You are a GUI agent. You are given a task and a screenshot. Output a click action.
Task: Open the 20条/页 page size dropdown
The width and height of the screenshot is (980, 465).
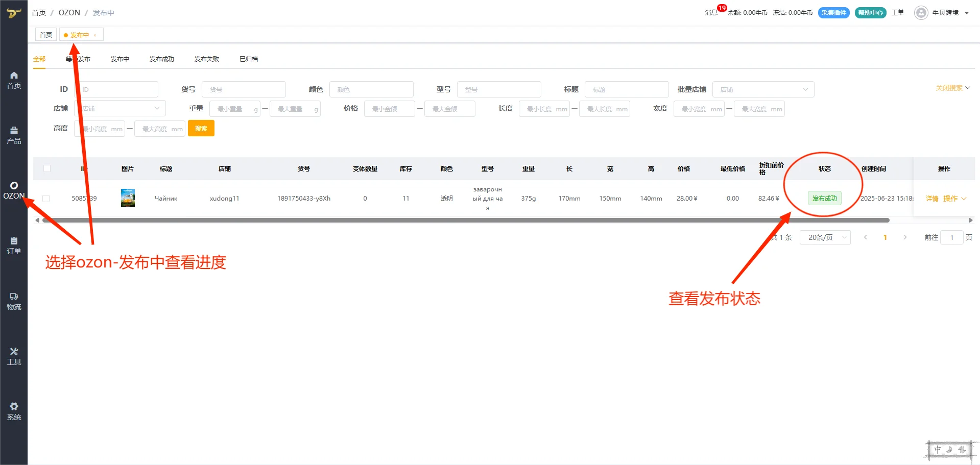824,237
